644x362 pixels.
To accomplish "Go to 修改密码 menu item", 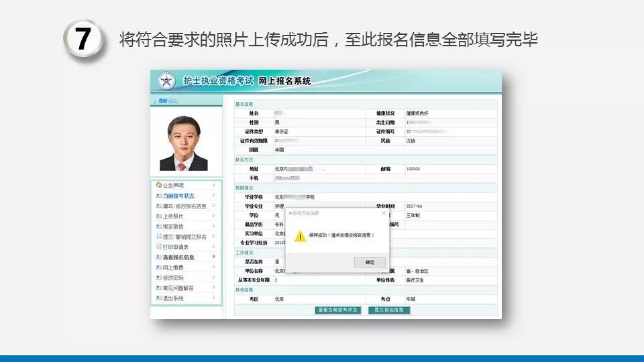I will pos(173,278).
